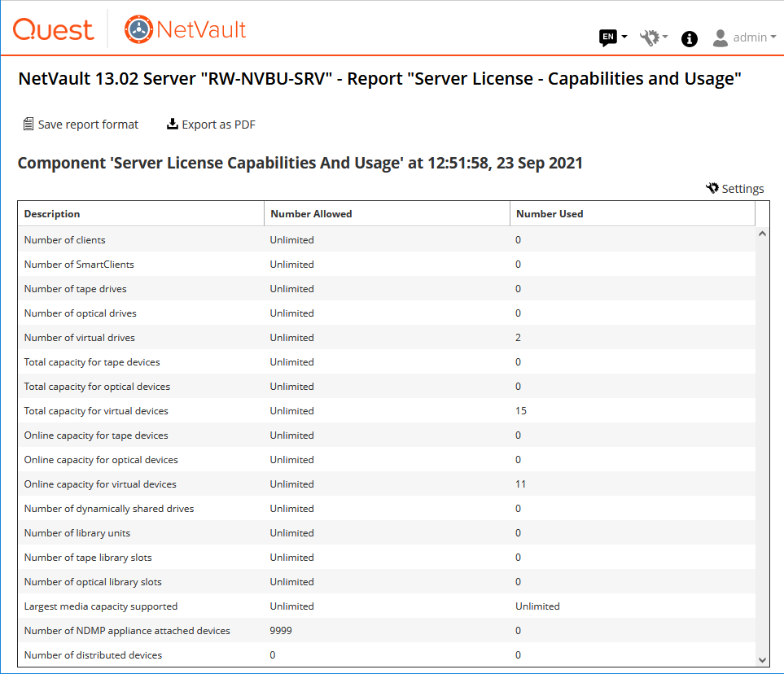Select the 'Number of library units' row
The image size is (784, 674).
(387, 533)
